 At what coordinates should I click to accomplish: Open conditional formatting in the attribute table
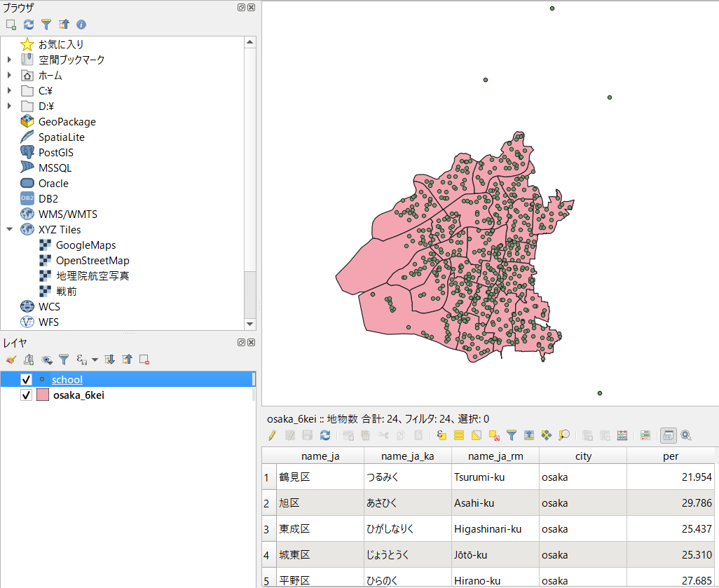[645, 435]
